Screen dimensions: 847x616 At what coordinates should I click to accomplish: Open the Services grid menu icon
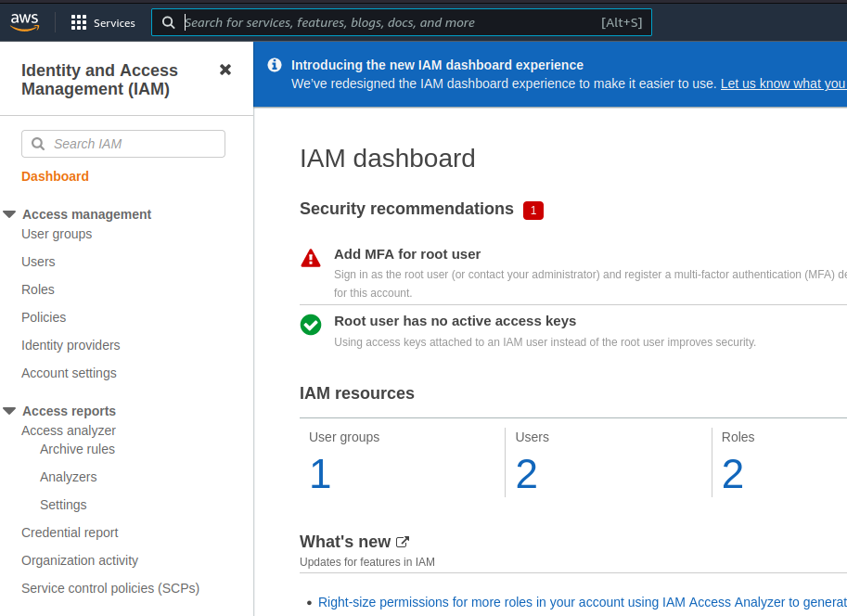[x=78, y=22]
